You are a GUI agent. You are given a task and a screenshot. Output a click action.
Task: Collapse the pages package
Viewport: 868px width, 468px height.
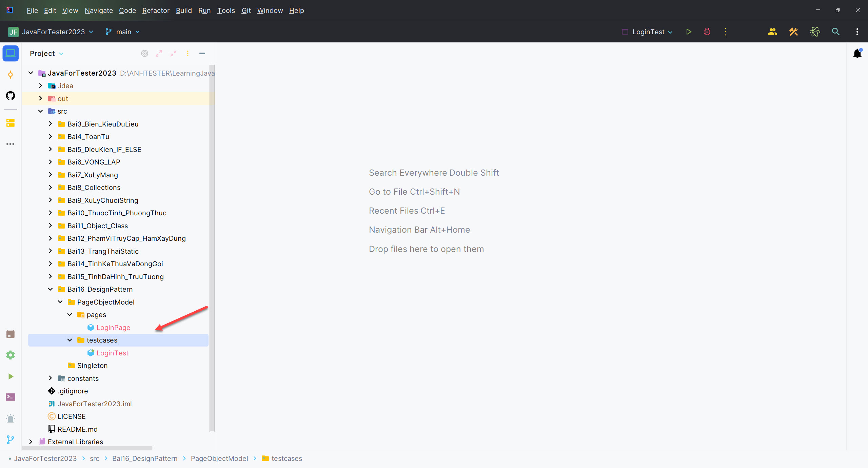[70, 315]
